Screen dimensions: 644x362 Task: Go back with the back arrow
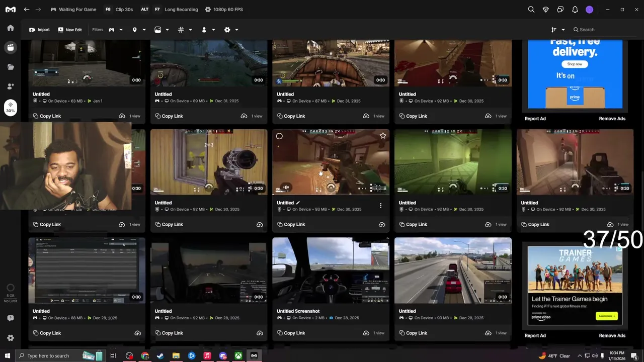click(x=27, y=10)
